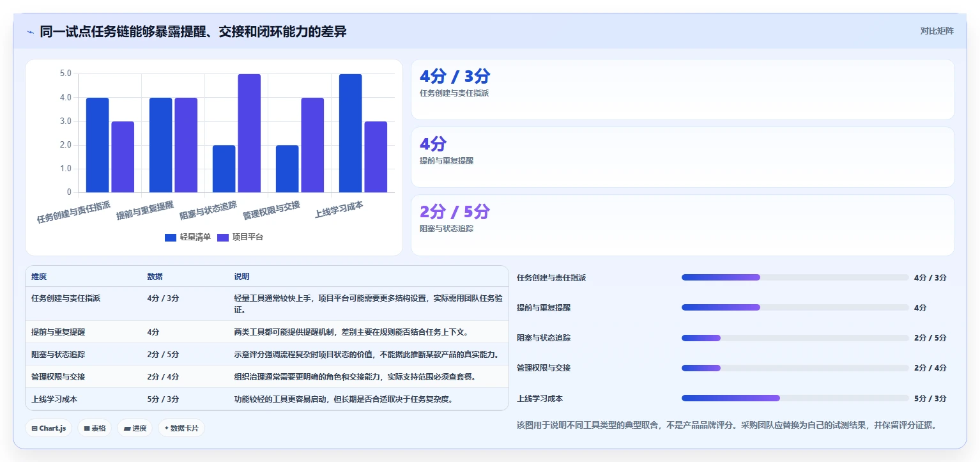
Task: Click the 上线学习成本 progress row label
Action: pos(540,398)
